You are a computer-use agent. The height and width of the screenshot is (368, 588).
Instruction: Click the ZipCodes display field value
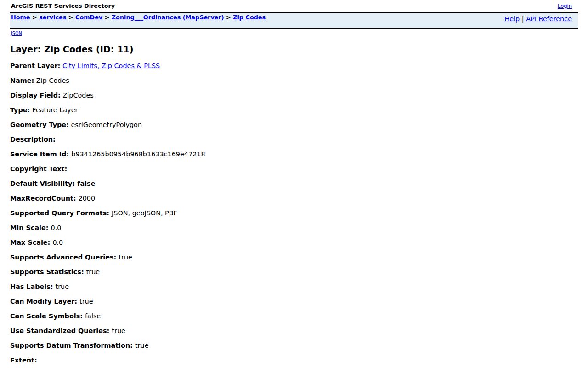78,95
